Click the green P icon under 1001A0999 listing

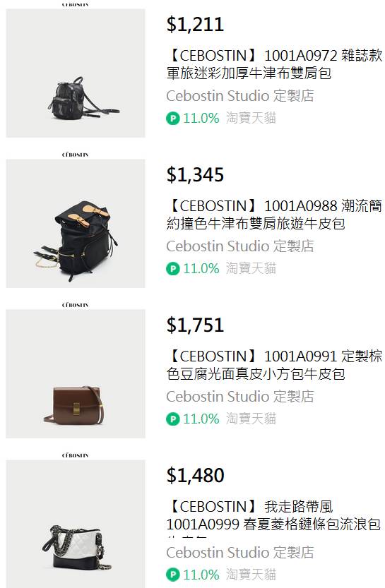coord(172,575)
